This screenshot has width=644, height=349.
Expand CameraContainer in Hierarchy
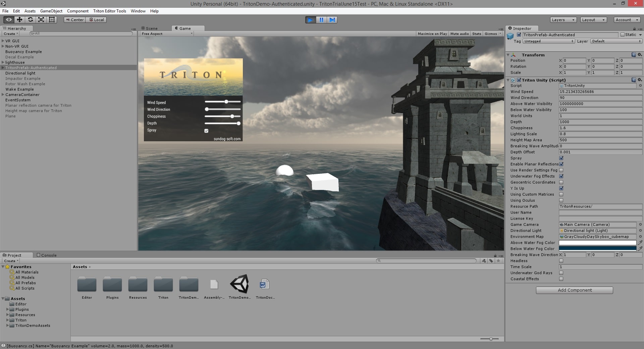(3, 95)
